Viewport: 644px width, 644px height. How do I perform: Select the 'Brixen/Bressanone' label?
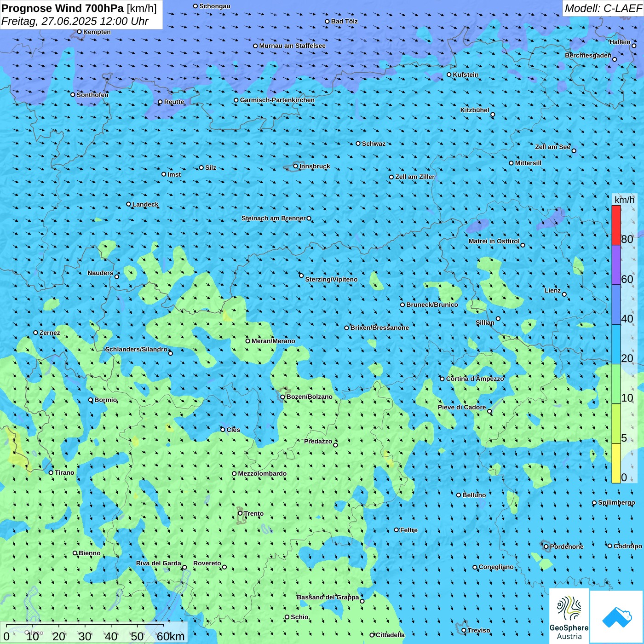coord(379,328)
